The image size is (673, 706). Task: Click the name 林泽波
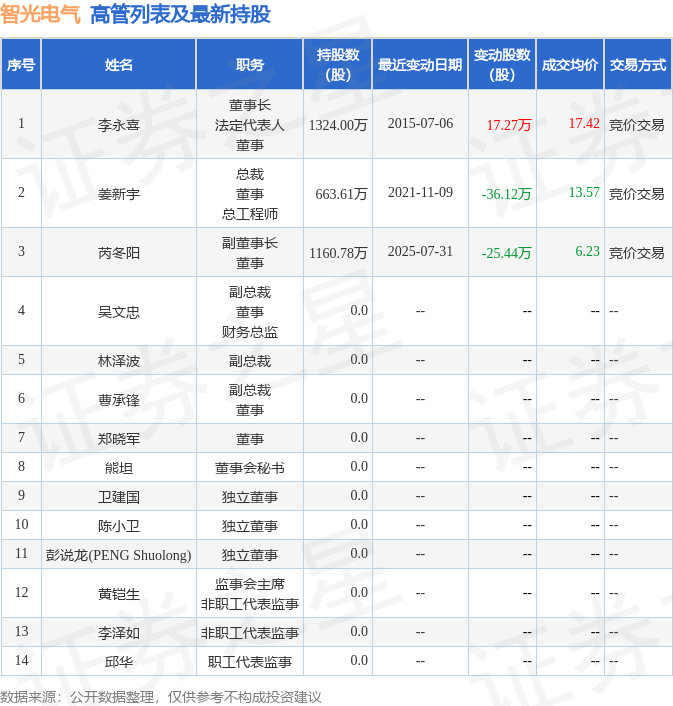pyautogui.click(x=119, y=361)
